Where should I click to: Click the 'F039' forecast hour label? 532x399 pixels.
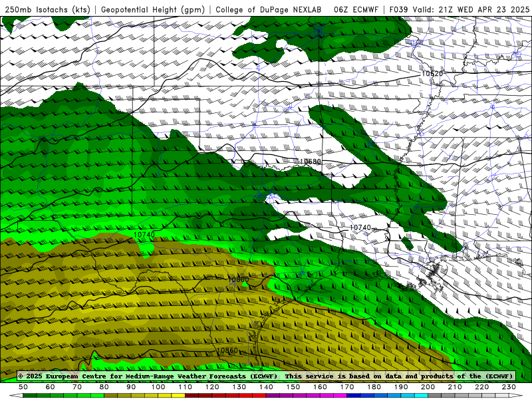tap(398, 9)
